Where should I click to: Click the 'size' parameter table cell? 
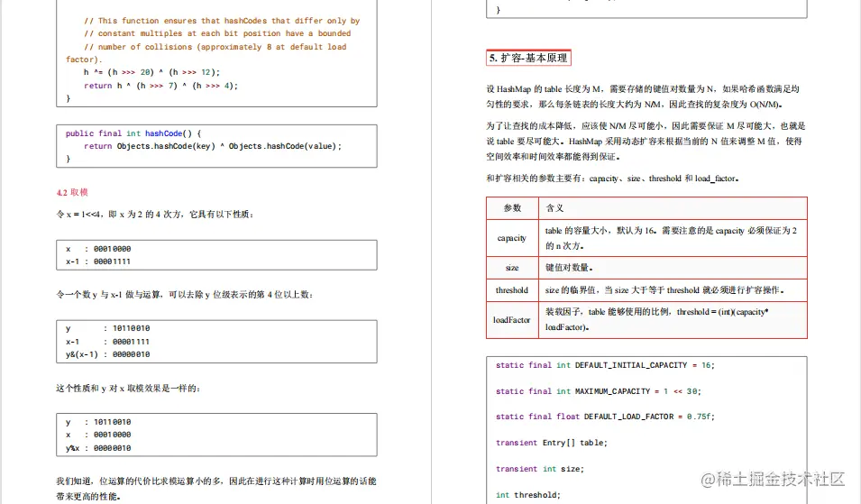click(x=512, y=268)
